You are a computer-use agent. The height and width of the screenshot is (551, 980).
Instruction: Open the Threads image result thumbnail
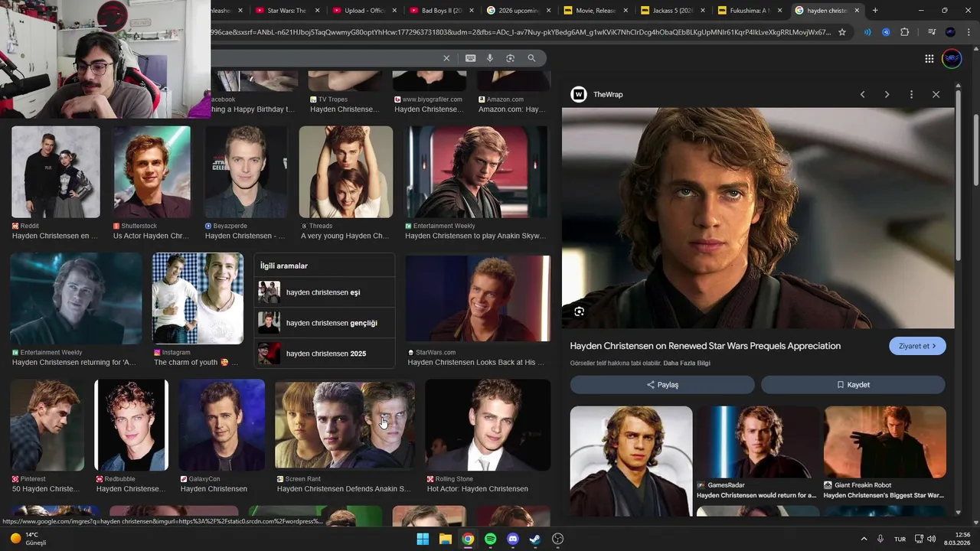tap(346, 172)
